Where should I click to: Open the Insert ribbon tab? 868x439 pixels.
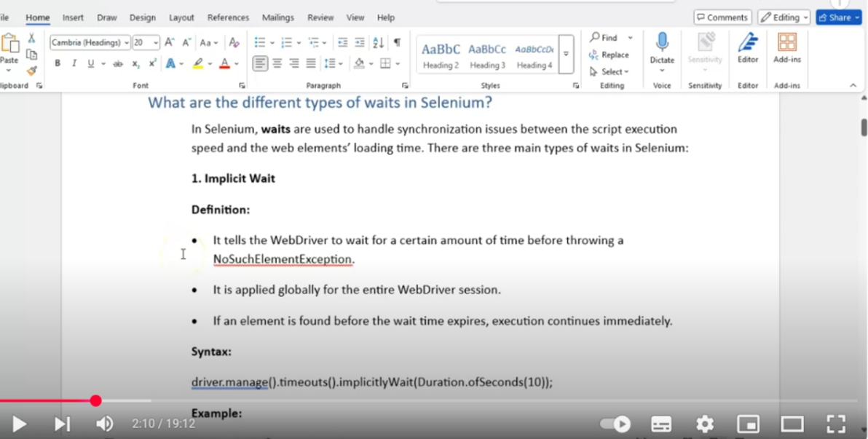coord(73,17)
